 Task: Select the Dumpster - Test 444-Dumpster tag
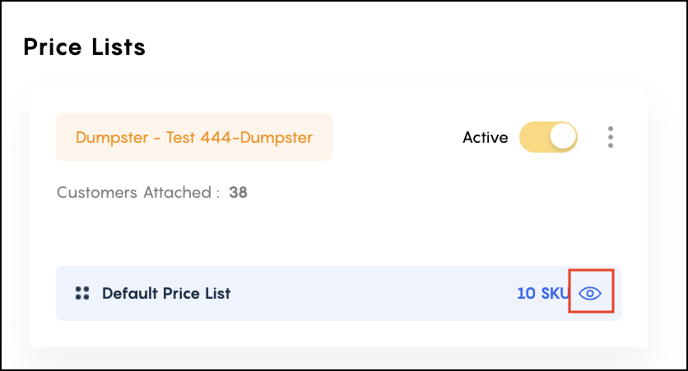194,137
